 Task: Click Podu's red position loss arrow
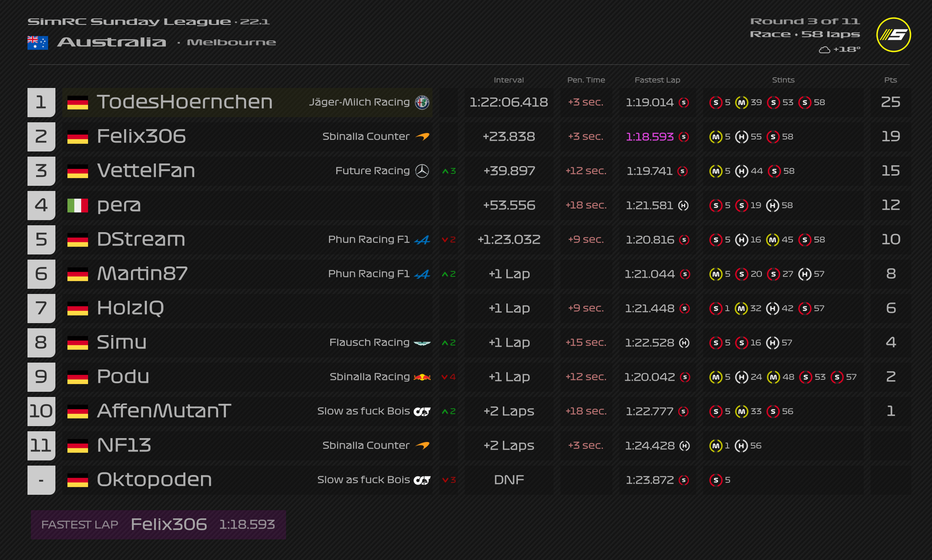click(x=445, y=377)
